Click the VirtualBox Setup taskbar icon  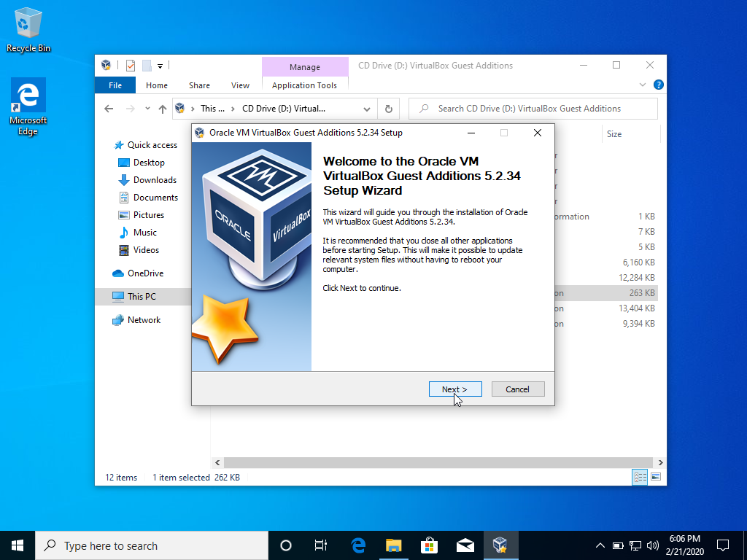pyautogui.click(x=500, y=545)
